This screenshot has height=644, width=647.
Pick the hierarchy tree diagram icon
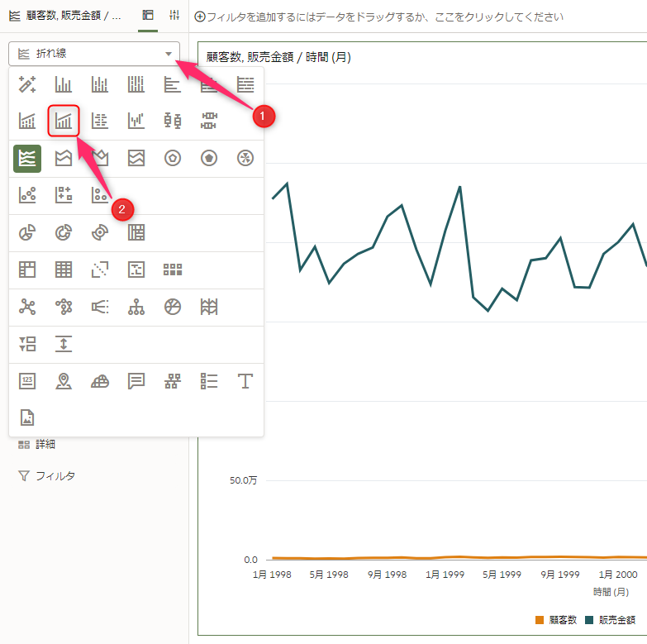136,307
